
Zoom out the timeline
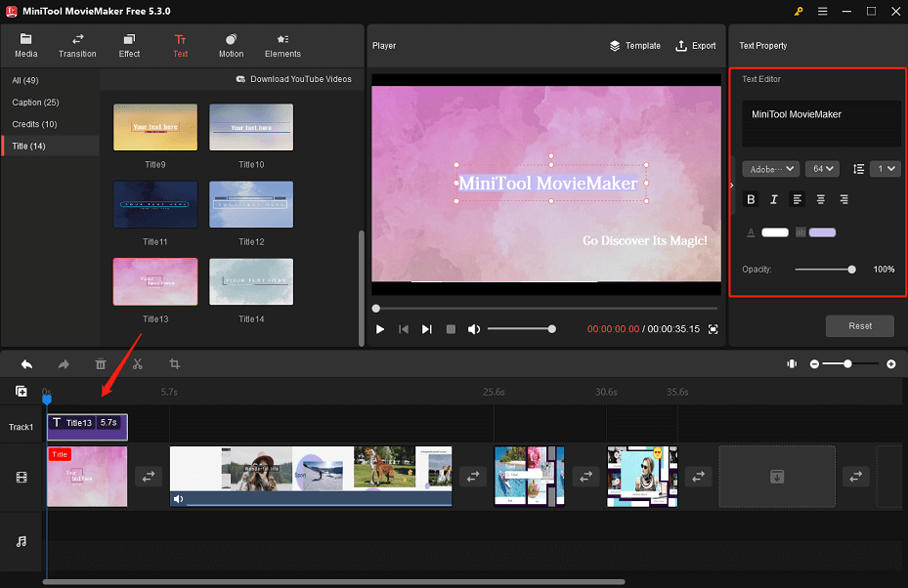click(814, 364)
